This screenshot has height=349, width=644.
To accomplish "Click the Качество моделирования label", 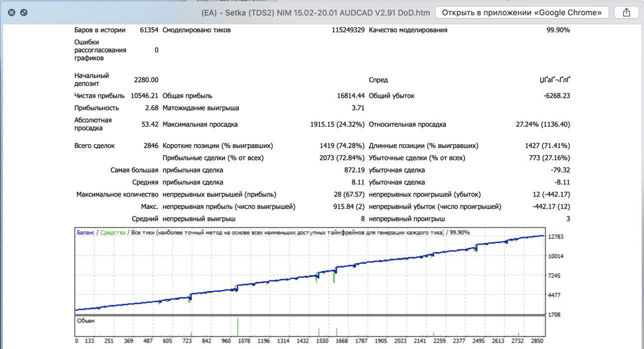I will (x=408, y=30).
